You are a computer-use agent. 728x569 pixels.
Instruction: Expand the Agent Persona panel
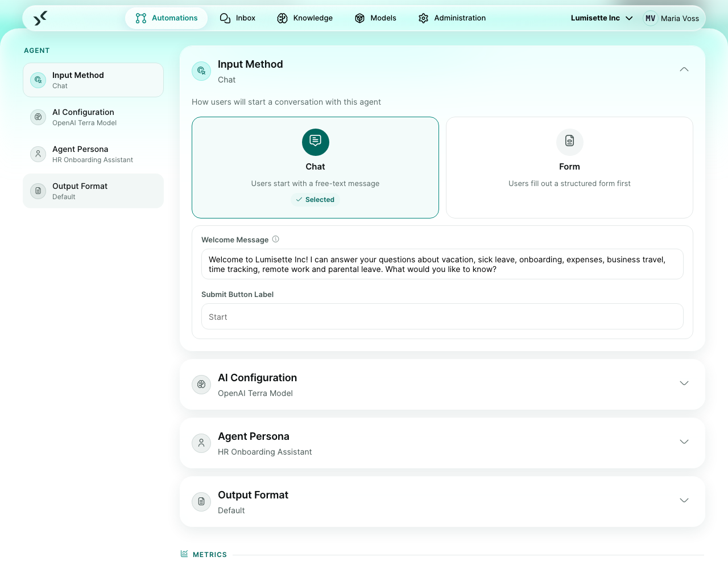tap(684, 442)
